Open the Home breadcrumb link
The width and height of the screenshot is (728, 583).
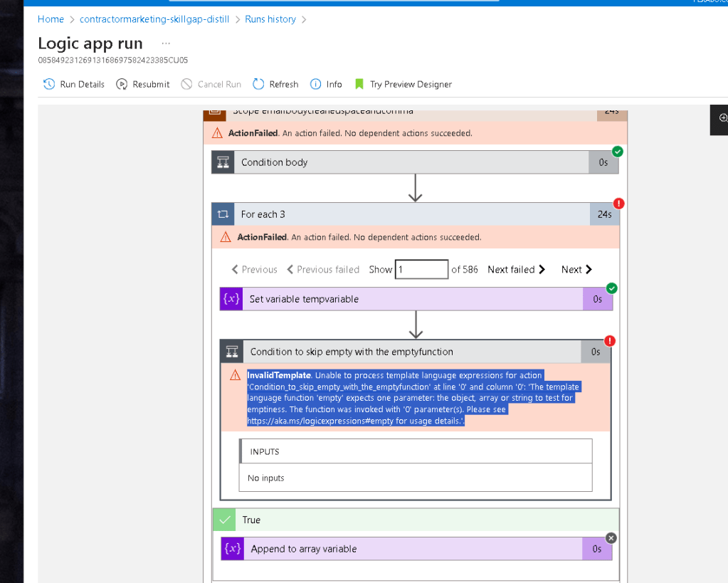pyautogui.click(x=51, y=19)
